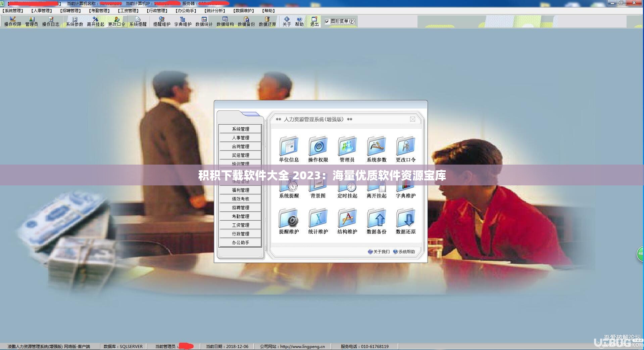
Task: Select 办公助手 in the side list
Action: coord(240,243)
